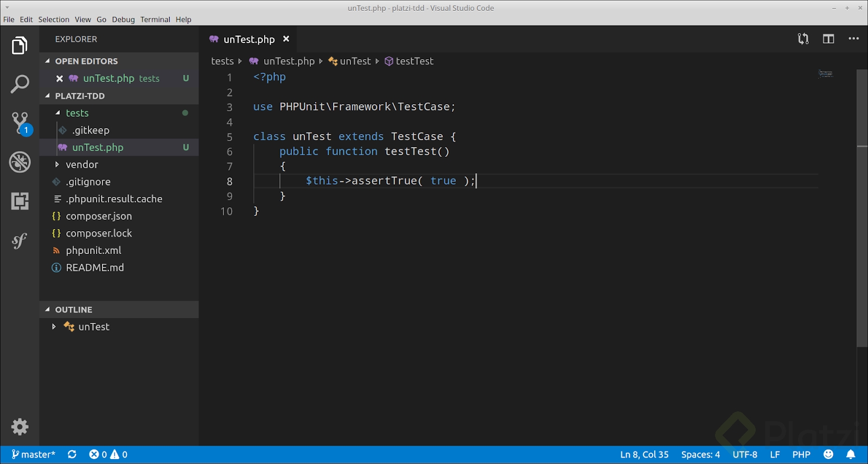Close the unTest.php editor tab

286,39
